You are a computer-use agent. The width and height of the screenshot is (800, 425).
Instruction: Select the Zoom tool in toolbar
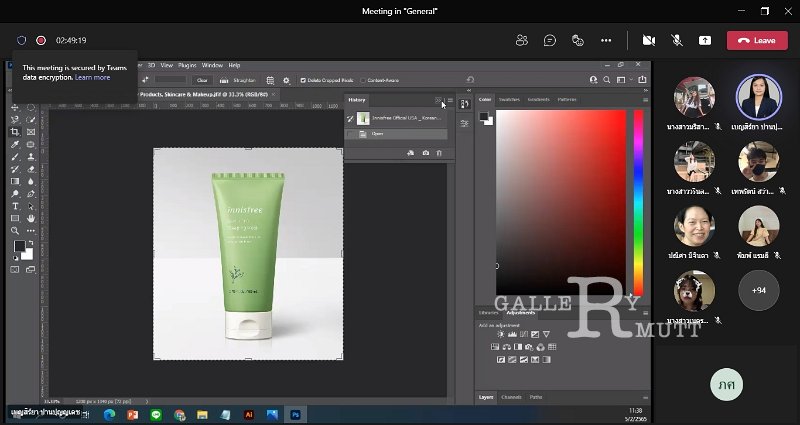point(15,230)
